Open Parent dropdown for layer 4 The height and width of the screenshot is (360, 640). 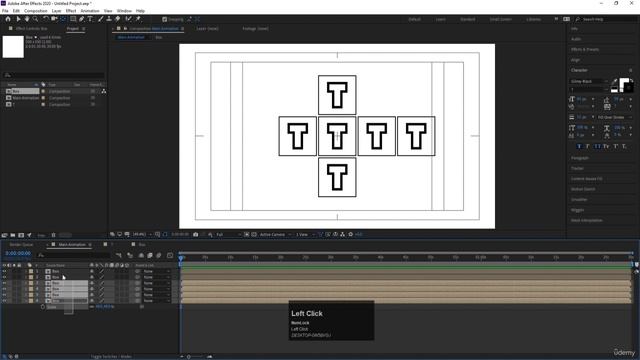coord(156,289)
